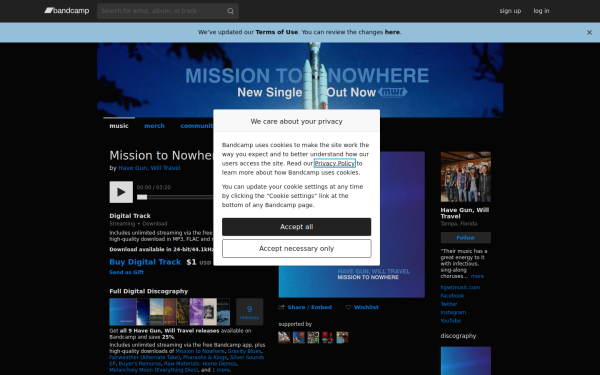Click the 9 releases discography box

(249, 312)
